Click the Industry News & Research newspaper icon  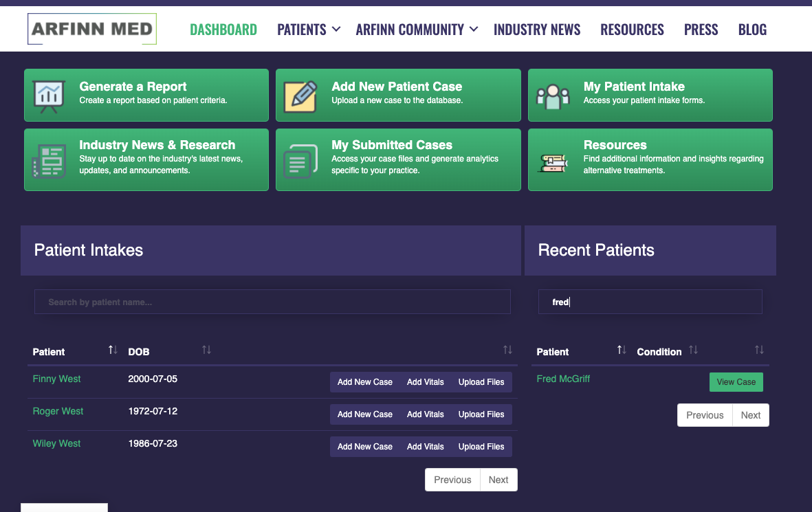click(49, 161)
